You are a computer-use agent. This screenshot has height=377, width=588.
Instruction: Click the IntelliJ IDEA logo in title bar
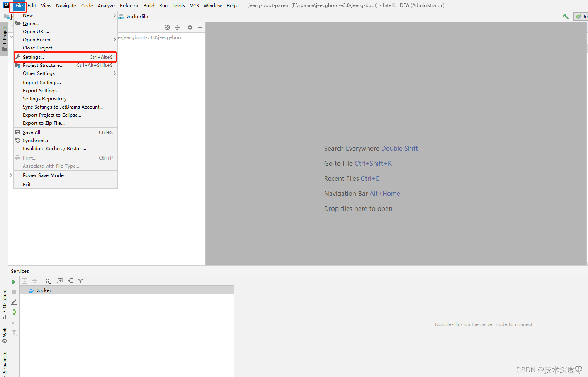click(6, 5)
